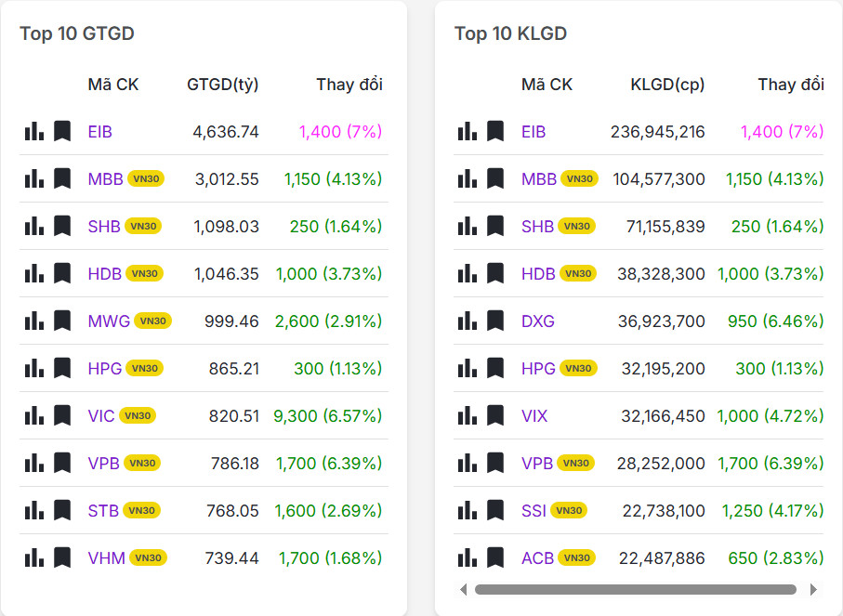Open the DXG stock link

click(537, 321)
